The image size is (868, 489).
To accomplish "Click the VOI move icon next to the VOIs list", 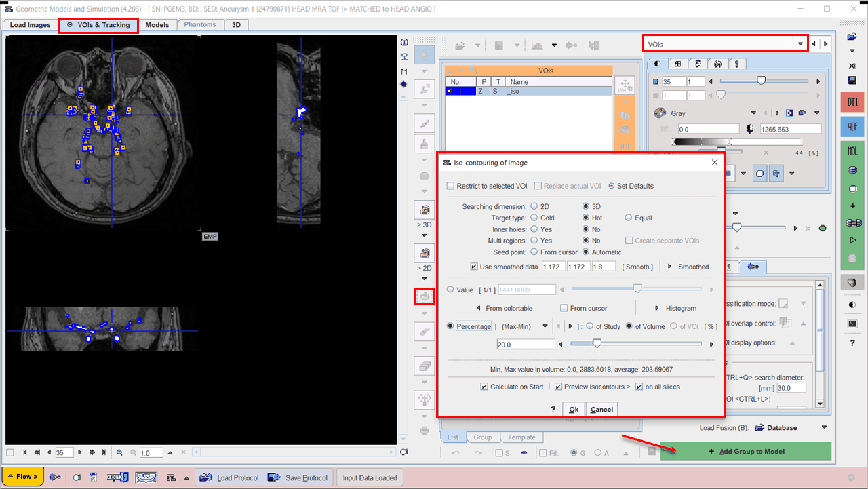I will [624, 85].
